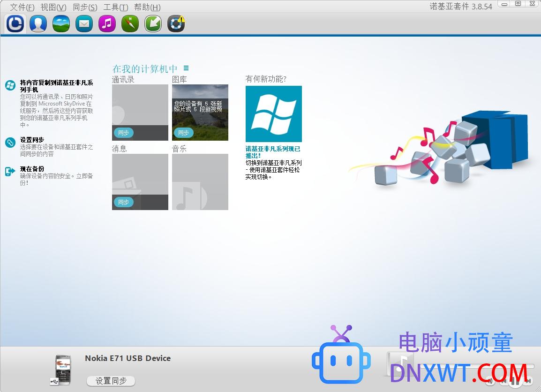Click the 选择要在设备和诺基亚套件之间同步的内容 text
The width and height of the screenshot is (541, 392).
click(x=57, y=151)
